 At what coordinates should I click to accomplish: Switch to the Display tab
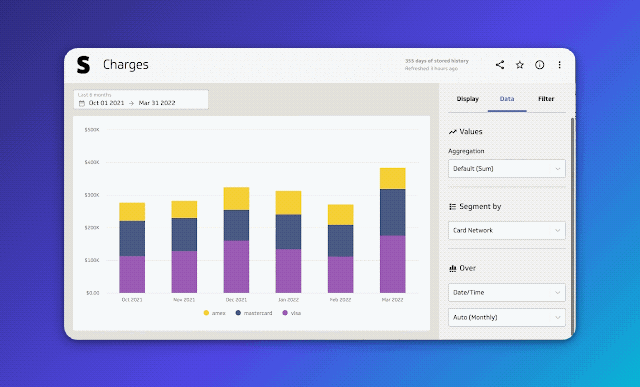point(467,99)
